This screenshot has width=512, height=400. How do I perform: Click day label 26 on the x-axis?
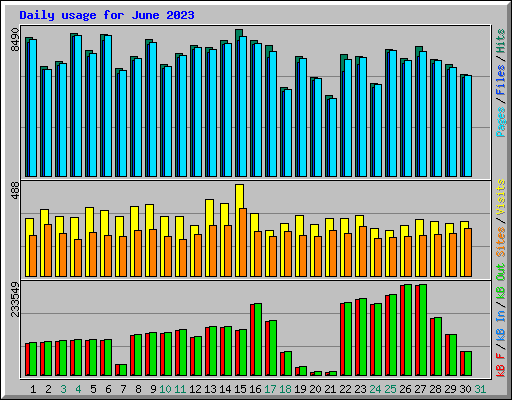click(x=405, y=389)
